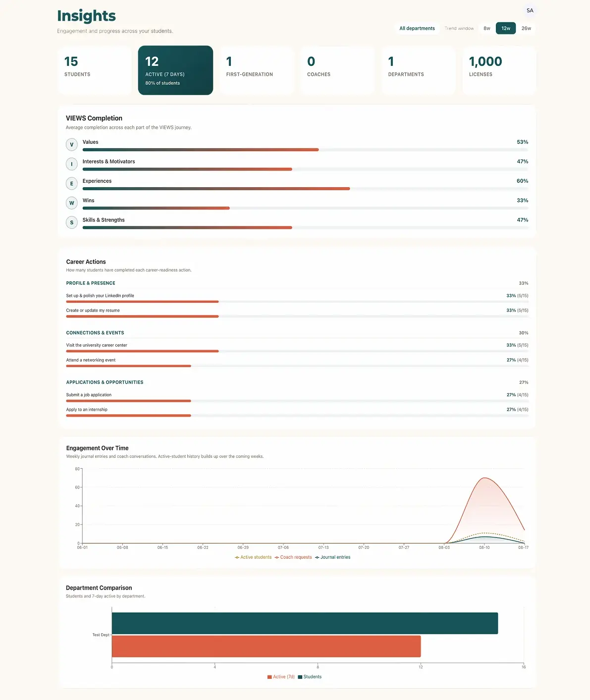Click the Test Dept students bar

tap(305, 623)
